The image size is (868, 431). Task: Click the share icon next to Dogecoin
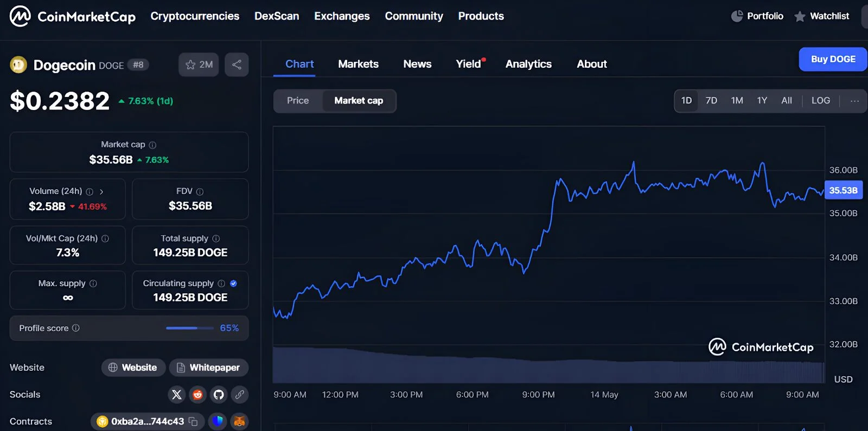pyautogui.click(x=237, y=65)
